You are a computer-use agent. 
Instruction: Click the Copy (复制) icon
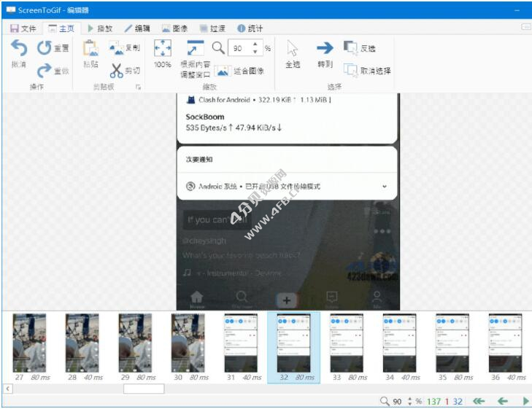click(116, 48)
